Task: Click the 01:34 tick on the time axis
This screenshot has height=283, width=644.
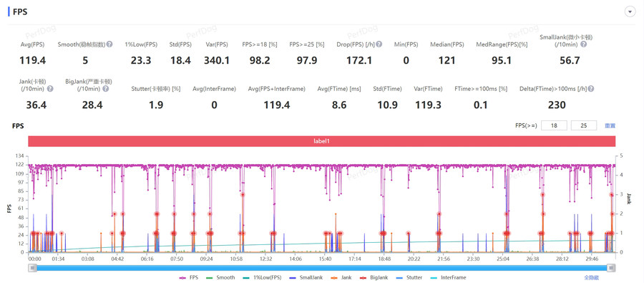Action: point(58,259)
